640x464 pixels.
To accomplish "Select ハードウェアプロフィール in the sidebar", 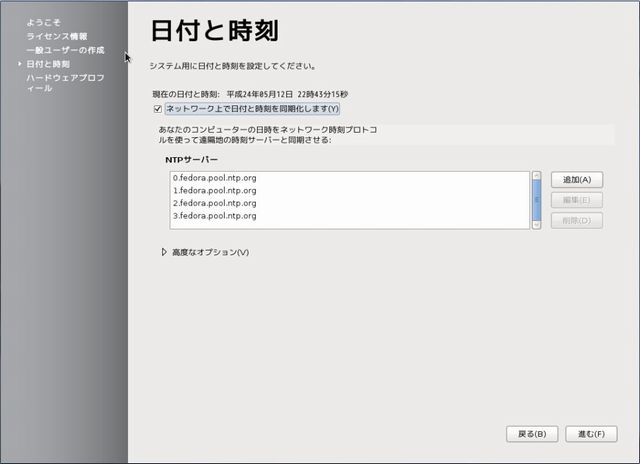I will pos(65,83).
